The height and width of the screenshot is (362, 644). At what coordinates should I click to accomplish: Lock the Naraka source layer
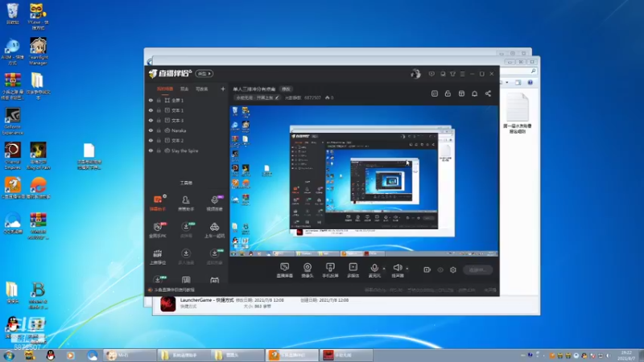pos(159,130)
